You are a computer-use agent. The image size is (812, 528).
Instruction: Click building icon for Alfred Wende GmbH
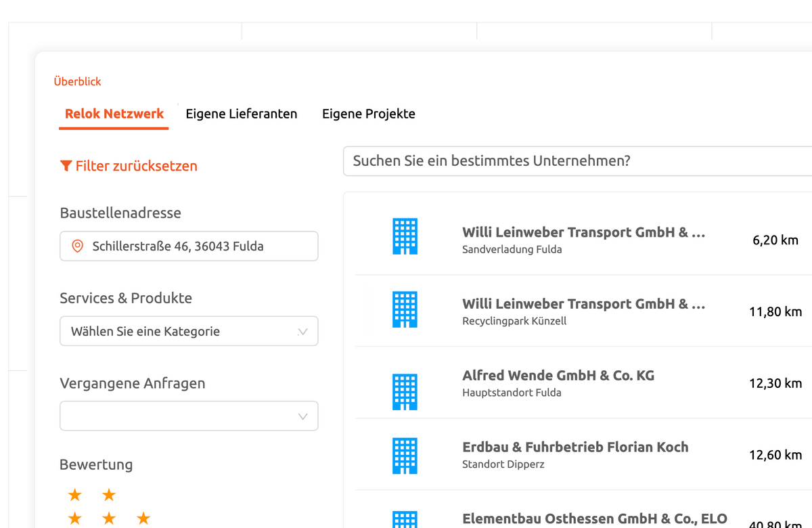point(405,391)
